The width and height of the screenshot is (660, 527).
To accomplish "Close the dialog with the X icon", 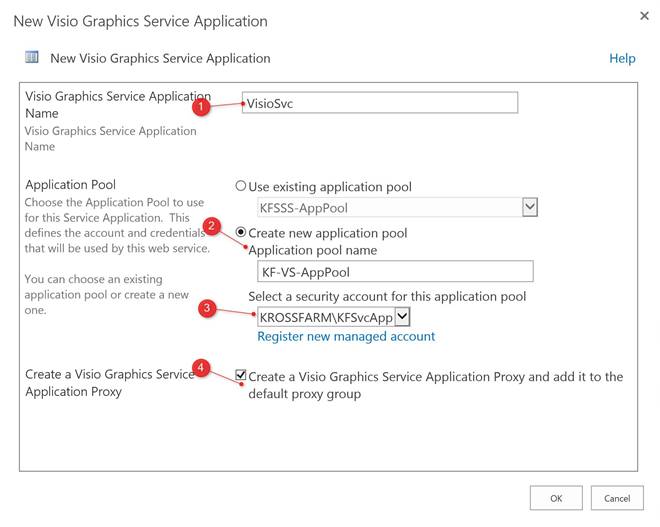I will click(643, 17).
